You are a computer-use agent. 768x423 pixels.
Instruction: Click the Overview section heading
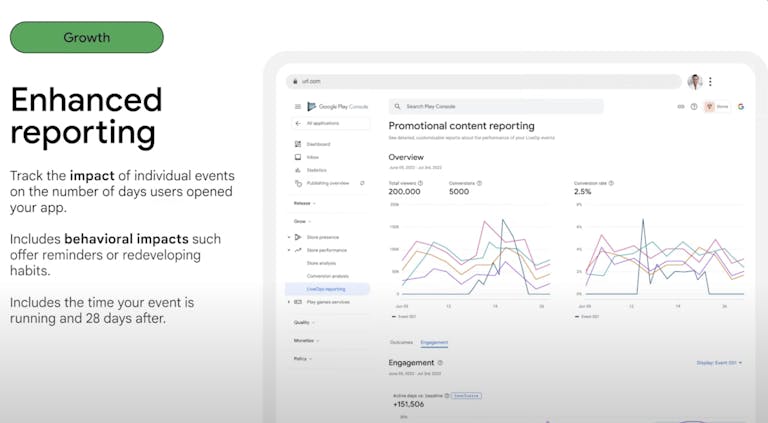click(406, 157)
